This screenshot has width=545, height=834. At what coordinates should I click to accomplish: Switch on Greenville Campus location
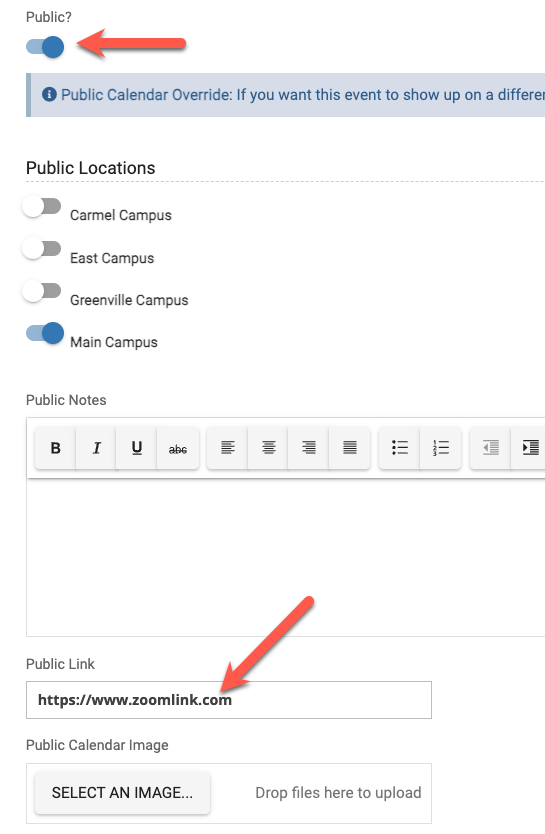pyautogui.click(x=42, y=291)
